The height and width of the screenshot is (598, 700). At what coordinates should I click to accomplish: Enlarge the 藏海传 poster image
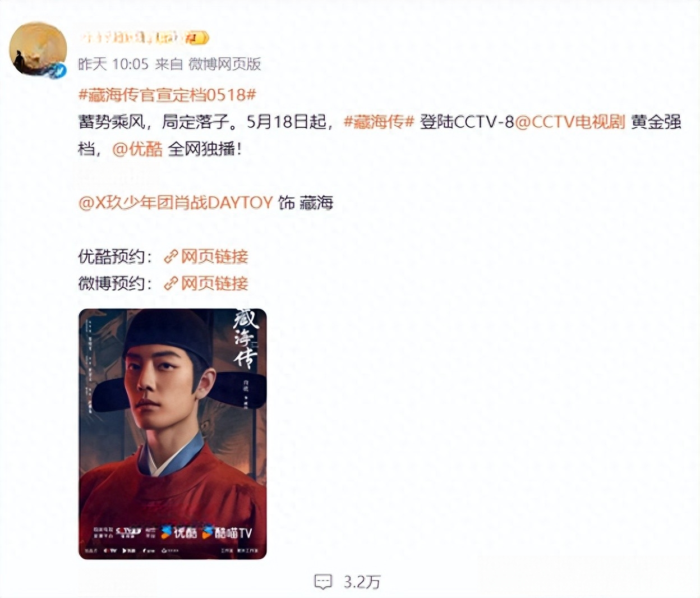173,434
